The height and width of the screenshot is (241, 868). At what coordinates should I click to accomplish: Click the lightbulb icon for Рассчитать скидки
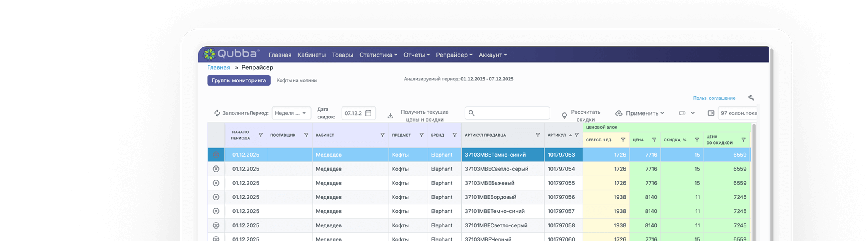(564, 116)
